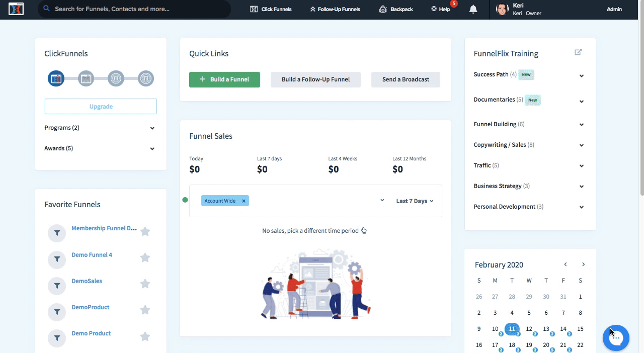This screenshot has width=644, height=353.
Task: Open the Last 7 Days period dropdown
Action: tap(415, 201)
